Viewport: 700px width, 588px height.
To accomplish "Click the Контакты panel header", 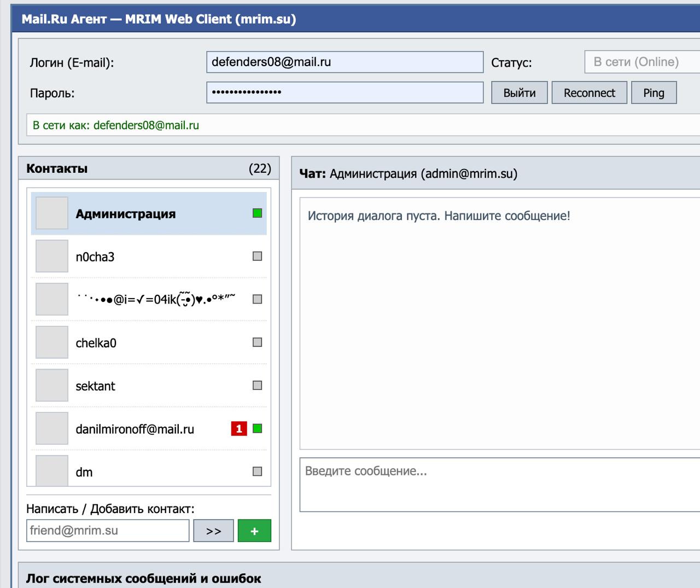I will click(x=149, y=168).
